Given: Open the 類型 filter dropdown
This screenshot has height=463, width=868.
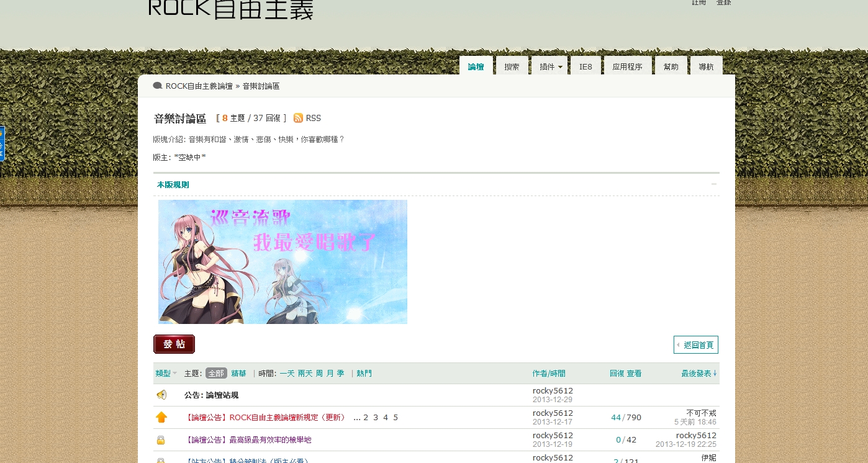Looking at the screenshot, I should 166,373.
